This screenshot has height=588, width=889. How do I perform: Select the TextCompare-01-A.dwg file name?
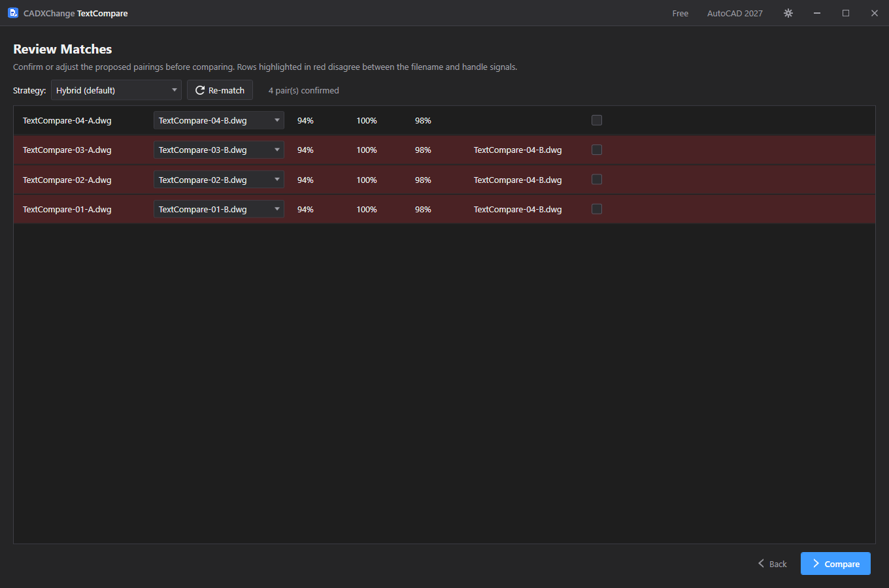point(67,210)
